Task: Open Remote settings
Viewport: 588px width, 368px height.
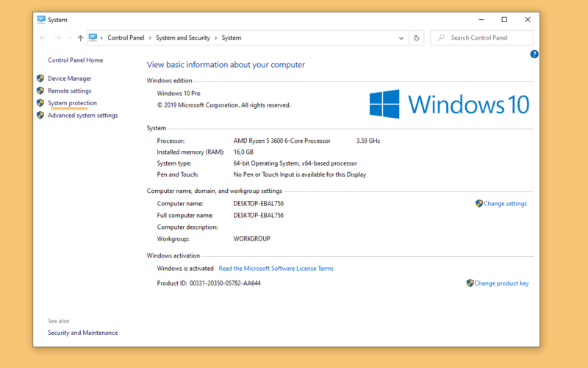Action: pyautogui.click(x=69, y=91)
